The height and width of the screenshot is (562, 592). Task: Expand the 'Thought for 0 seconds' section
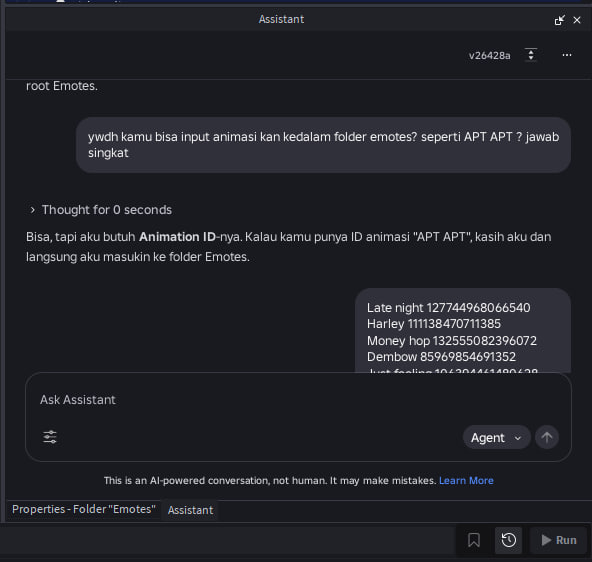point(101,210)
